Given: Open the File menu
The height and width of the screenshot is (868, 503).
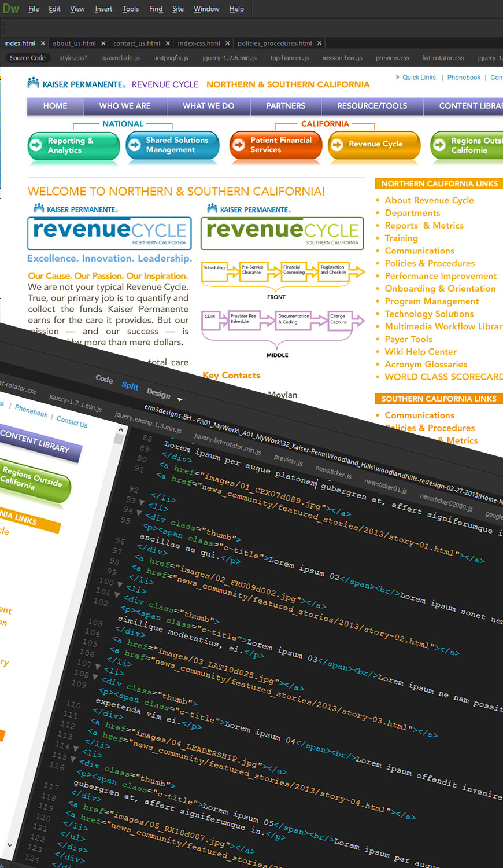Looking at the screenshot, I should (x=34, y=9).
